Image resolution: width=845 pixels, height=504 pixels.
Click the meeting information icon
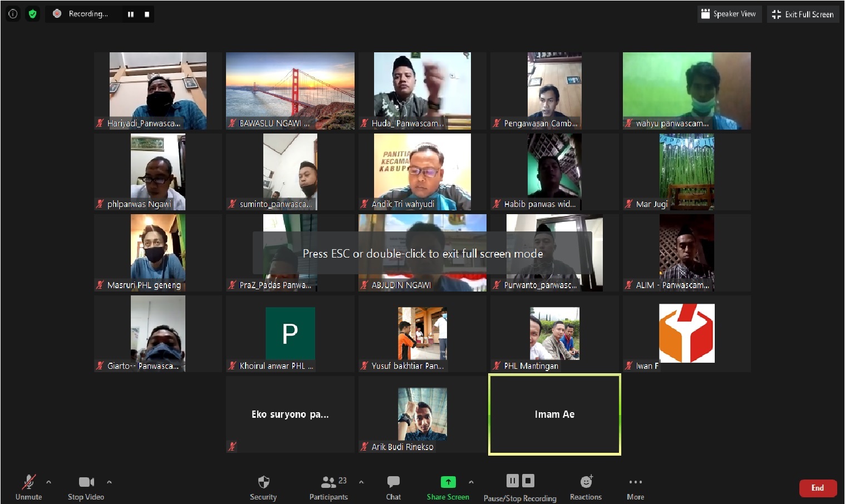click(13, 14)
